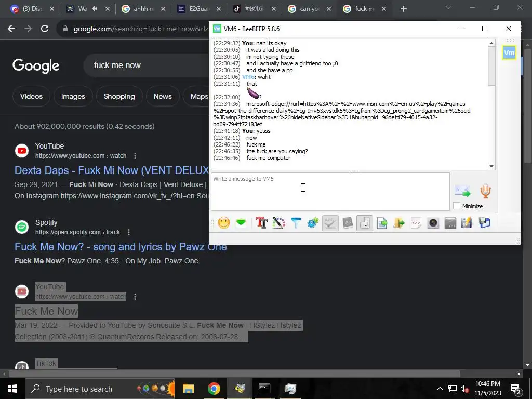Open the Pawz One Spotify result link
The width and height of the screenshot is (532, 399).
click(121, 247)
